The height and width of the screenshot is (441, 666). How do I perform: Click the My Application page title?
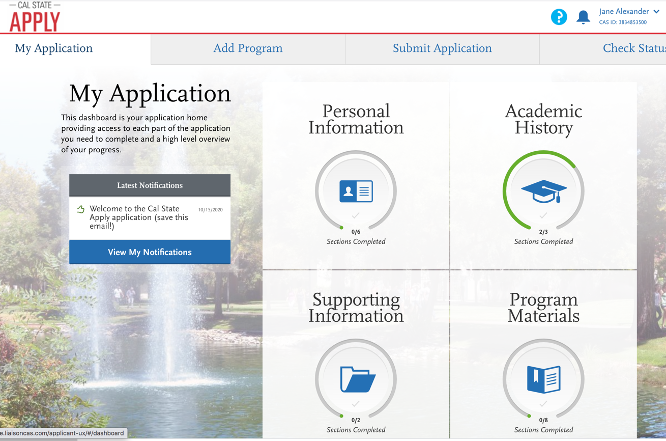(150, 93)
